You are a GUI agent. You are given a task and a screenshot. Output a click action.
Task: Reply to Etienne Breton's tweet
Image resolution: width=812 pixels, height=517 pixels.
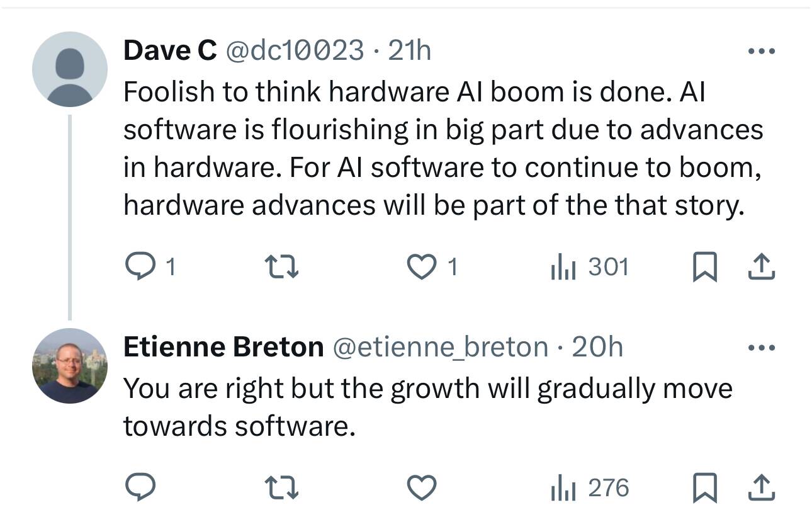pos(140,487)
